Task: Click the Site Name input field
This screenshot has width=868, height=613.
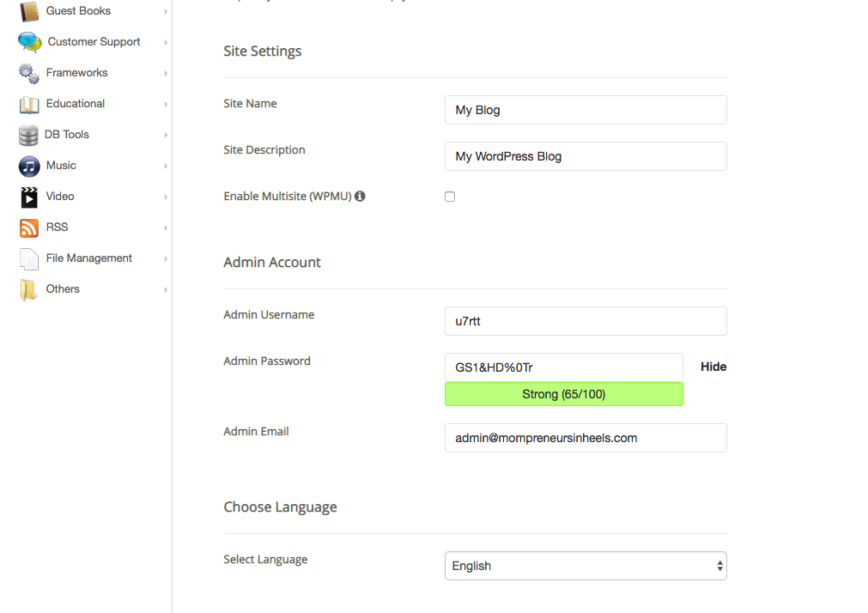Action: point(586,110)
